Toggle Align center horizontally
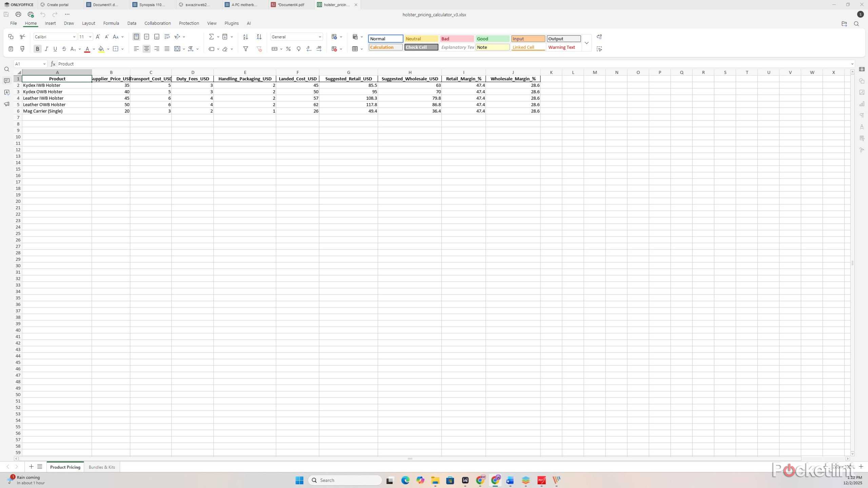Viewport: 868px width, 488px height. pos(146,49)
